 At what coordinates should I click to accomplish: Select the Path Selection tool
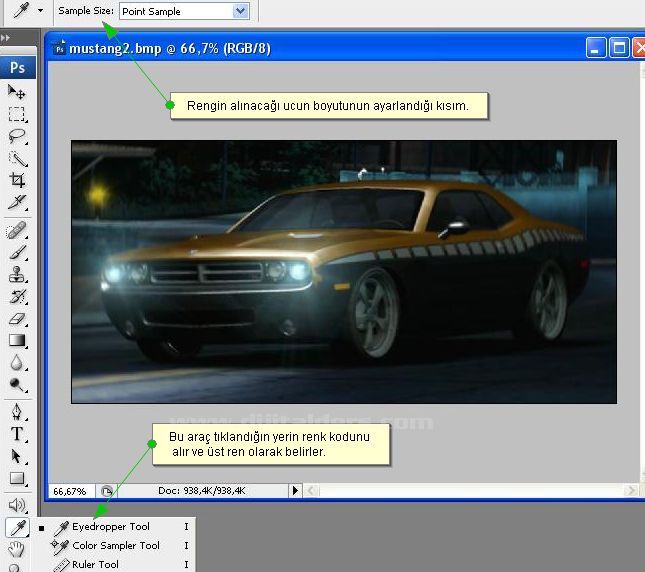click(x=17, y=456)
